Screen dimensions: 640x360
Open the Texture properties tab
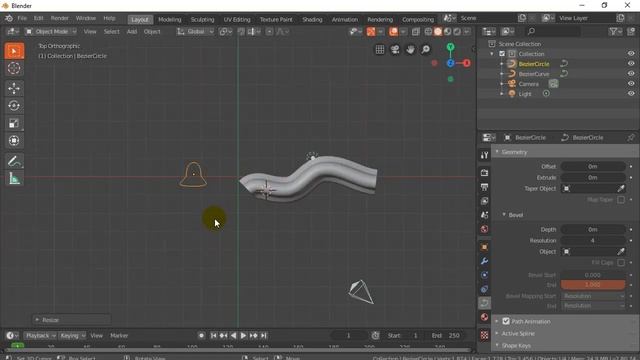484,335
